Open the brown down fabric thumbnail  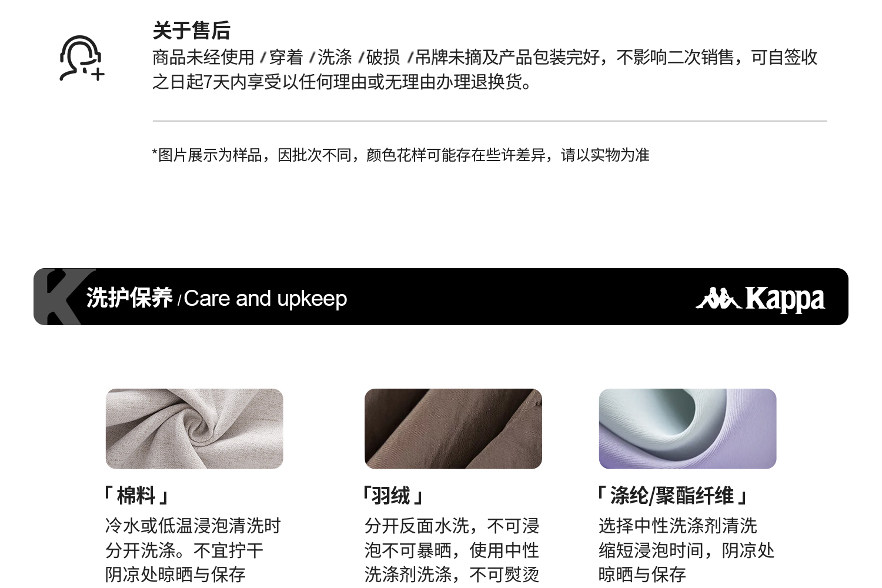pos(453,429)
